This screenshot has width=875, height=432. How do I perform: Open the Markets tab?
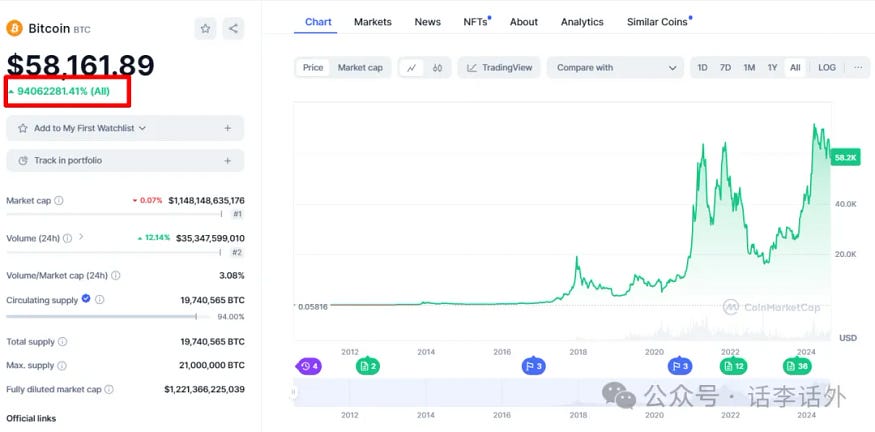click(x=373, y=22)
